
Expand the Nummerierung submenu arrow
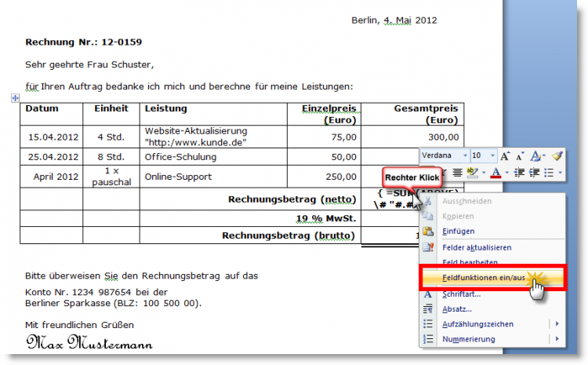tap(557, 339)
